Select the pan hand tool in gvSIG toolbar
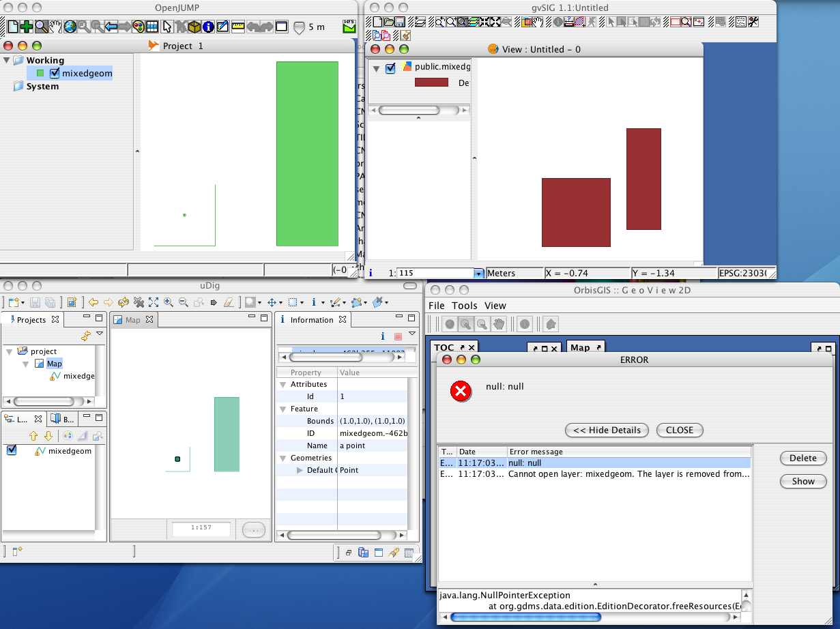Screen dimensions: 840x629 538,22
